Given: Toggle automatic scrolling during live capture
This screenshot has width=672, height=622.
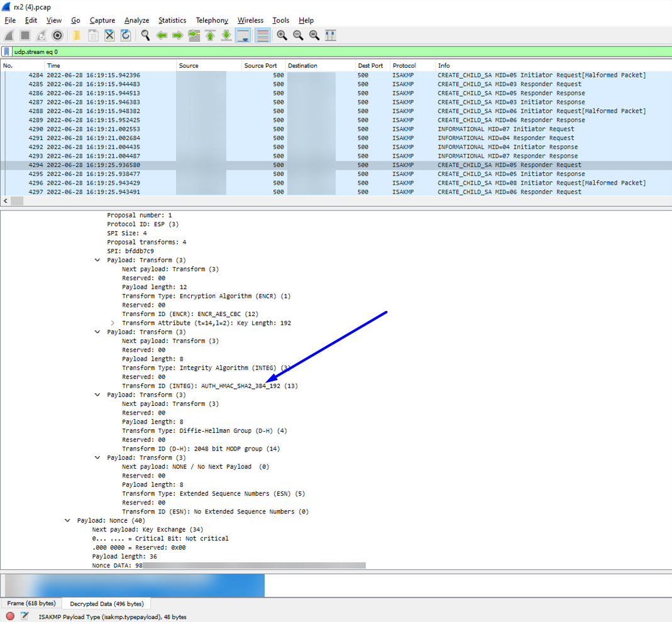Looking at the screenshot, I should pos(243,35).
